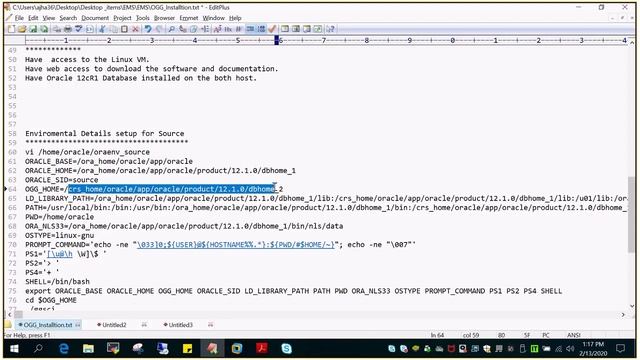Image resolution: width=640 pixels, height=360 pixels.
Task: Click the red check mark toolbar icon
Action: pos(272,29)
